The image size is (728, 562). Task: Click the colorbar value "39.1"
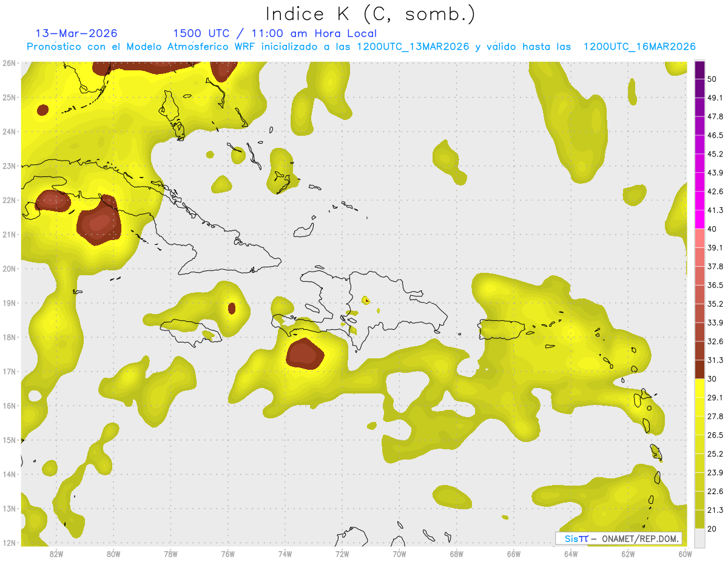click(715, 247)
